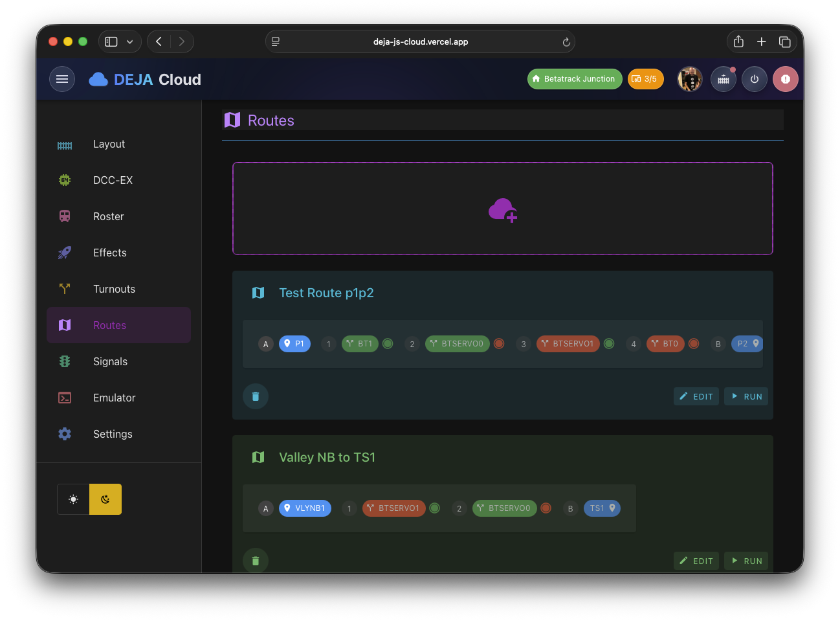Image resolution: width=840 pixels, height=621 pixels.
Task: Click the deja-js-cloud.vercel.app address bar
Action: 421,41
